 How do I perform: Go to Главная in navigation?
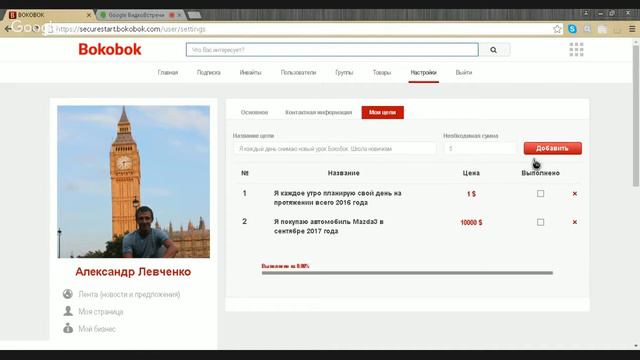pos(168,73)
